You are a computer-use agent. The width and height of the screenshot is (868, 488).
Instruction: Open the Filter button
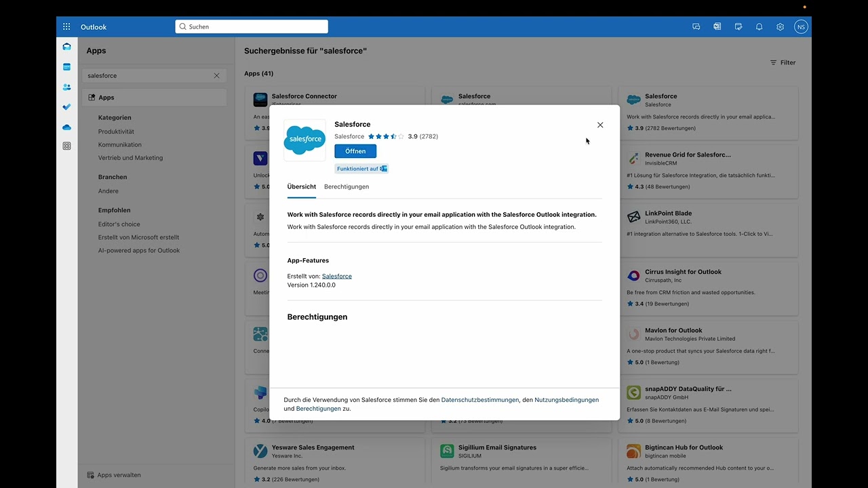783,62
